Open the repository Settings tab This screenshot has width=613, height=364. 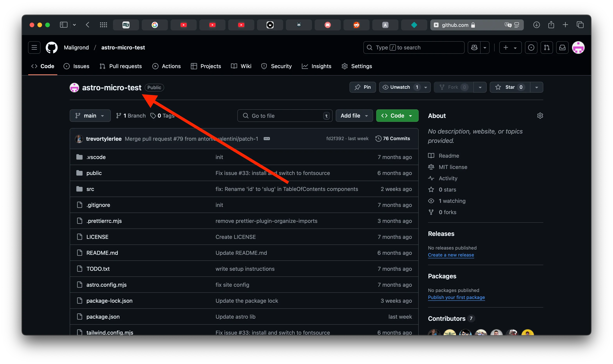(x=357, y=66)
